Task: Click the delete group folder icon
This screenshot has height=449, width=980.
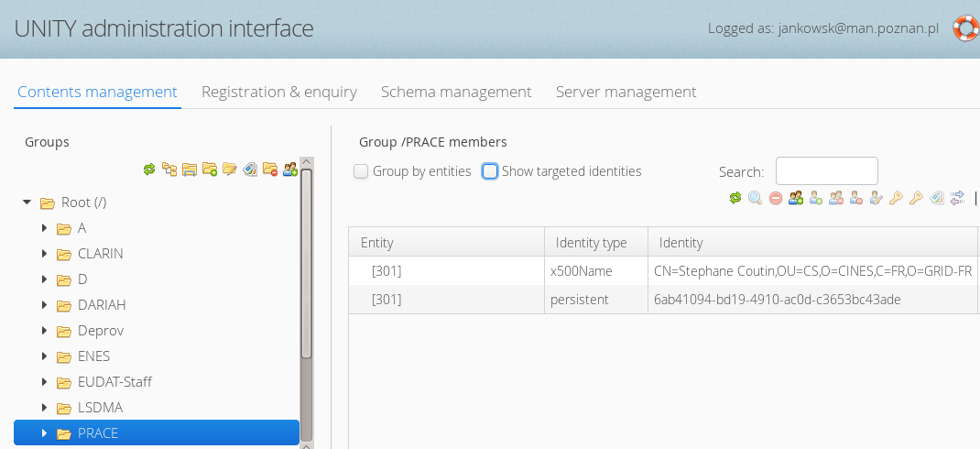Action: pyautogui.click(x=270, y=169)
